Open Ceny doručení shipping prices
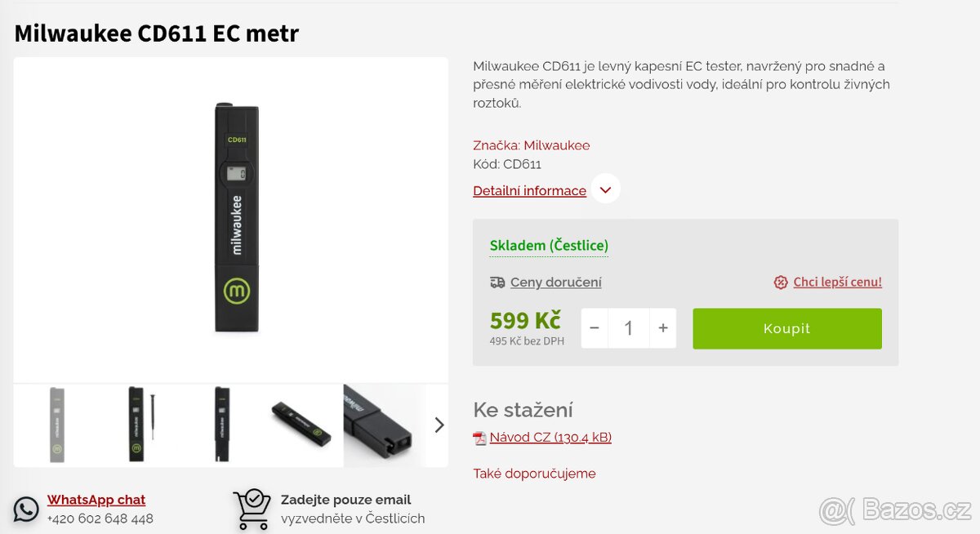The width and height of the screenshot is (980, 534). tap(555, 282)
